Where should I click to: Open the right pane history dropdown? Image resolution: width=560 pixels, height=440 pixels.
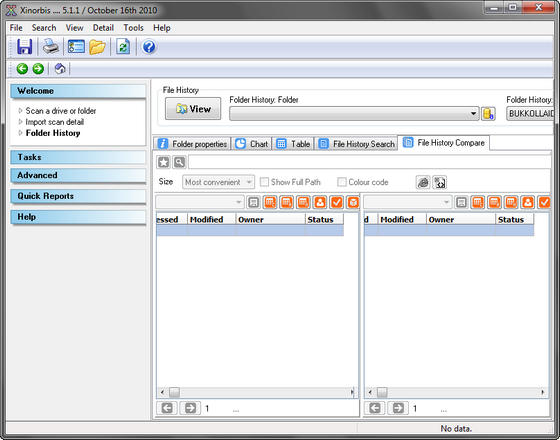click(x=408, y=202)
